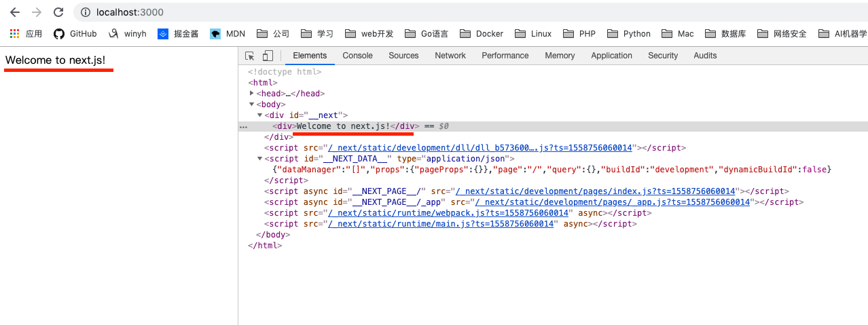Switch to the Network tab
868x325 pixels.
click(450, 56)
